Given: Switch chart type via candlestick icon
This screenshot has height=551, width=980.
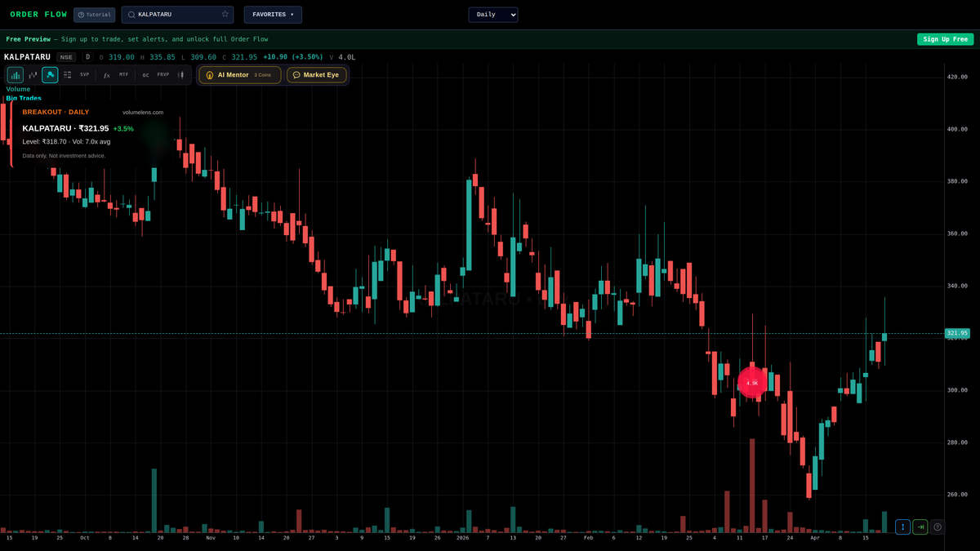Looking at the screenshot, I should click(x=180, y=75).
